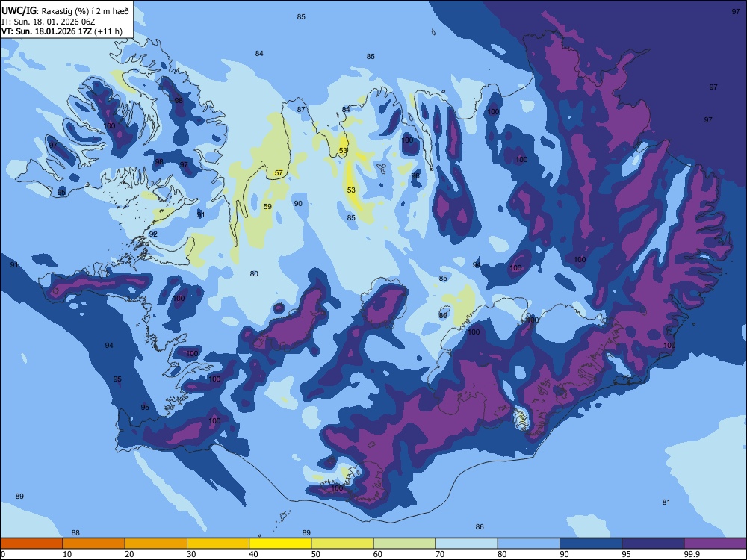Click the VT: Sun. 18.01.2026 17Z line
The height and width of the screenshot is (560, 747).
click(61, 31)
